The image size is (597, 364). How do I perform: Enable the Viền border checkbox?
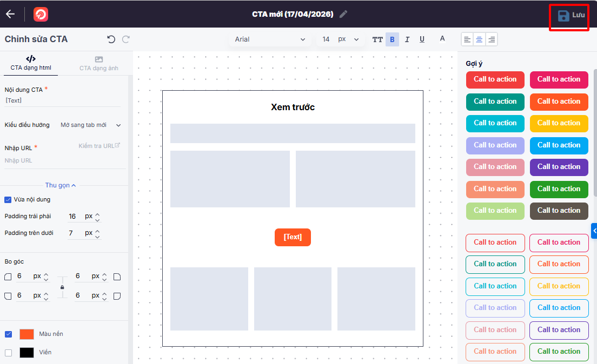[8, 353]
